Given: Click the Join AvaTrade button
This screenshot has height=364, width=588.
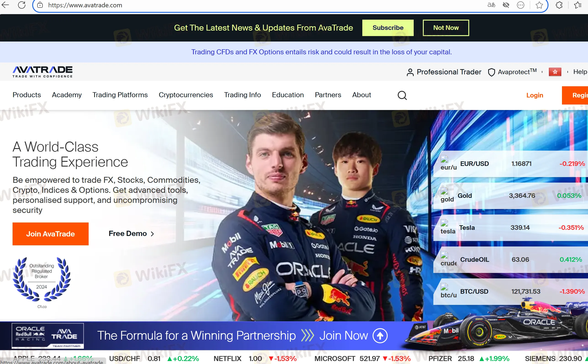Looking at the screenshot, I should (50, 234).
